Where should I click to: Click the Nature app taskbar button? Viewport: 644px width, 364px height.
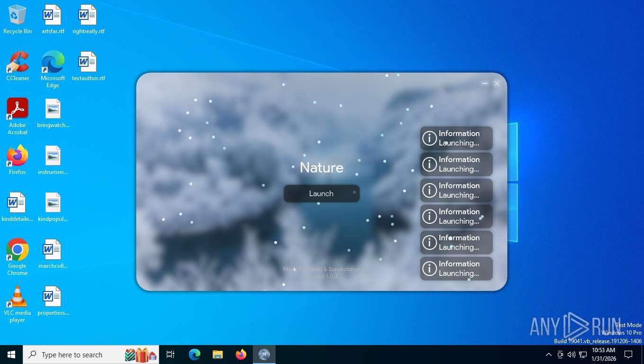point(264,355)
